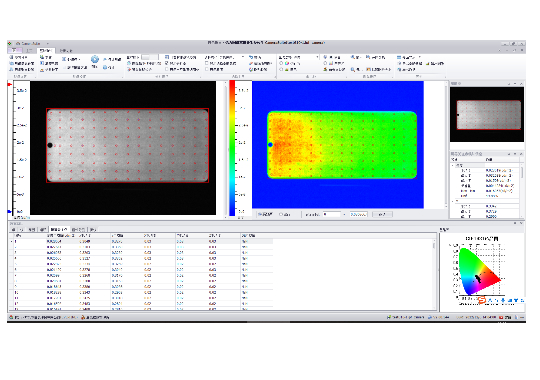Select the currently active third ribbon tab
Image resolution: width=540 pixels, height=380 pixels.
pyautogui.click(x=45, y=50)
